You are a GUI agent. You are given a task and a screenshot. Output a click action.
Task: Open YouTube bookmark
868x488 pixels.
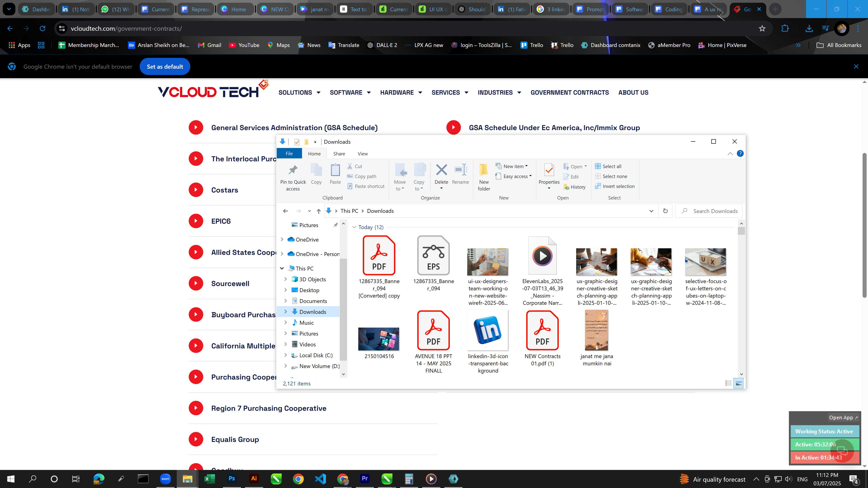(x=244, y=45)
